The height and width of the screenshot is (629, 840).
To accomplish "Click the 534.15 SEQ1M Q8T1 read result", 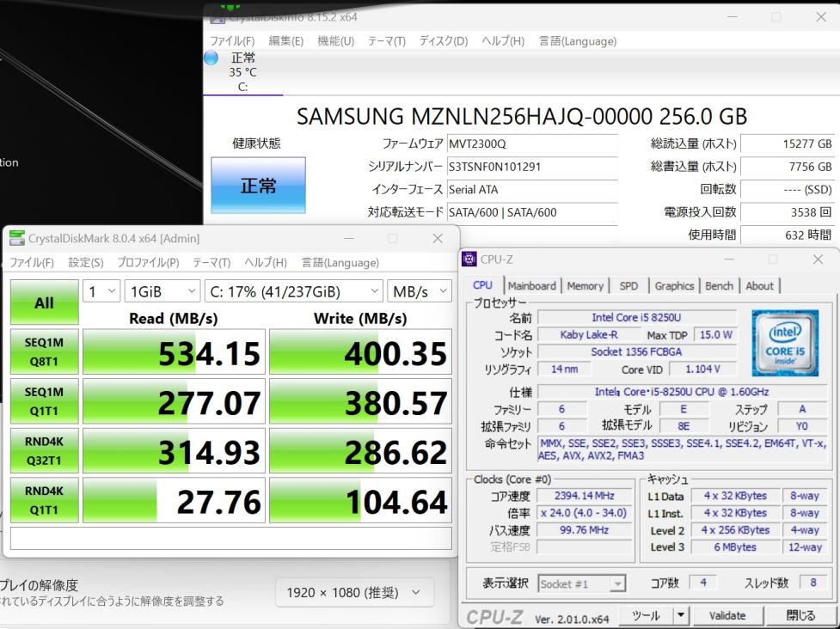I will tap(175, 351).
